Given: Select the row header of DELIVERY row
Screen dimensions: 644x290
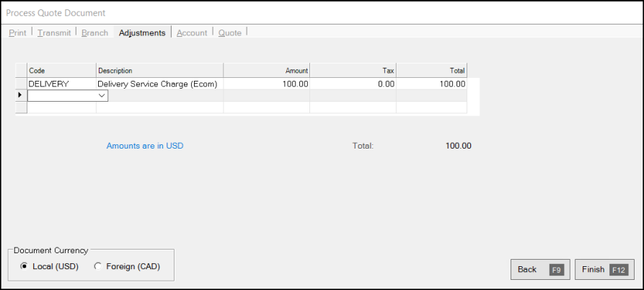Looking at the screenshot, I should (22, 84).
